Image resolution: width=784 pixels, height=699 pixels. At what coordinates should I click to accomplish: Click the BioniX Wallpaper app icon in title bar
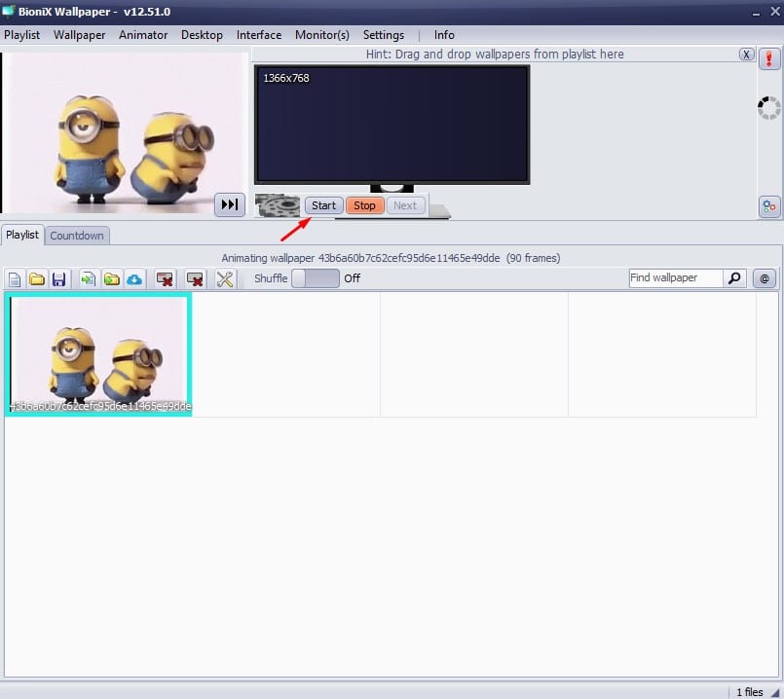tap(9, 11)
